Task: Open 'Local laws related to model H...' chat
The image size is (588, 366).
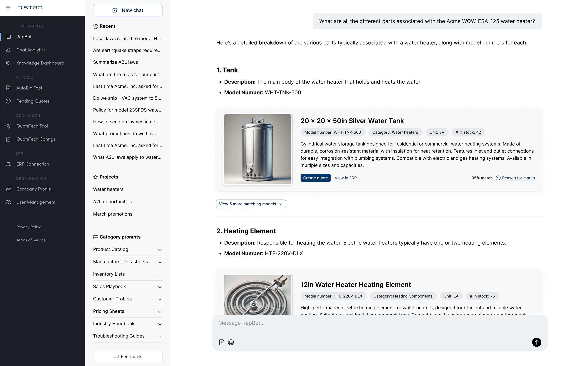Action: point(127,38)
